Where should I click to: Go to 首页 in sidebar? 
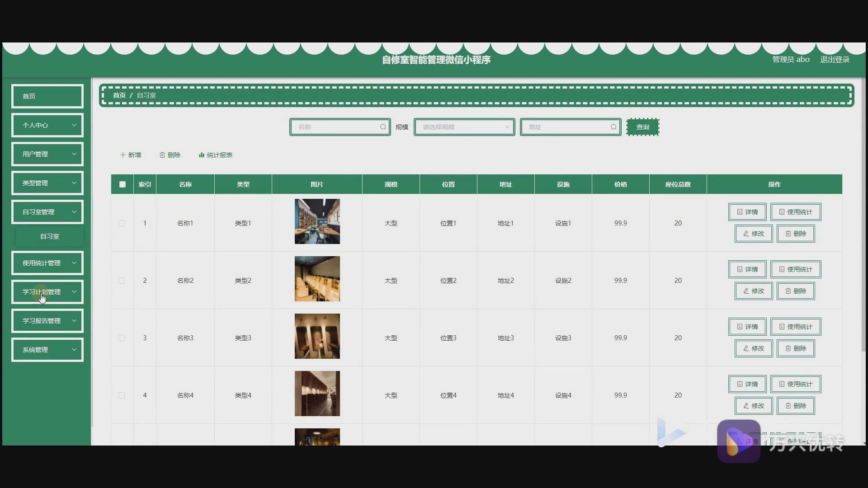(47, 96)
